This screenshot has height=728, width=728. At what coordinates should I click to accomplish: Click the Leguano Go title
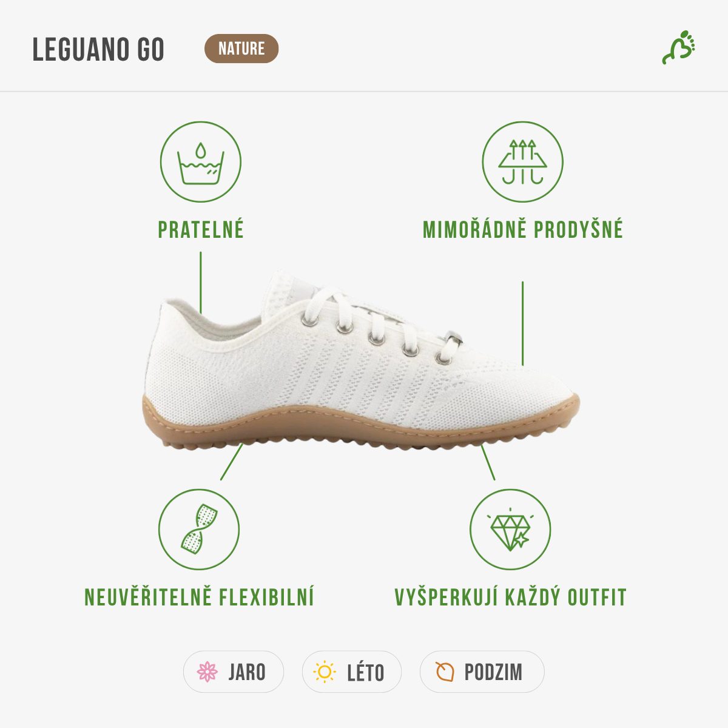pyautogui.click(x=98, y=49)
